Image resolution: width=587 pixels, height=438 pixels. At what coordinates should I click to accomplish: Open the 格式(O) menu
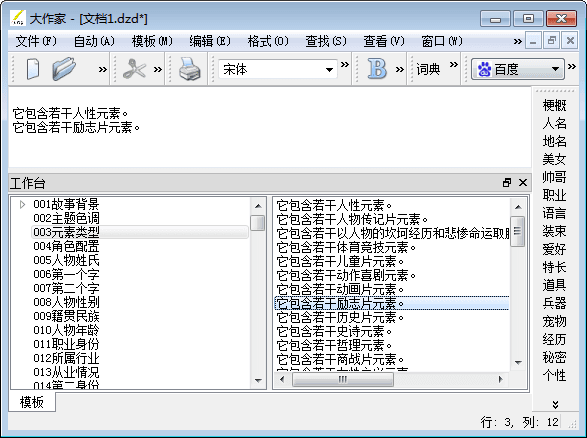point(268,41)
